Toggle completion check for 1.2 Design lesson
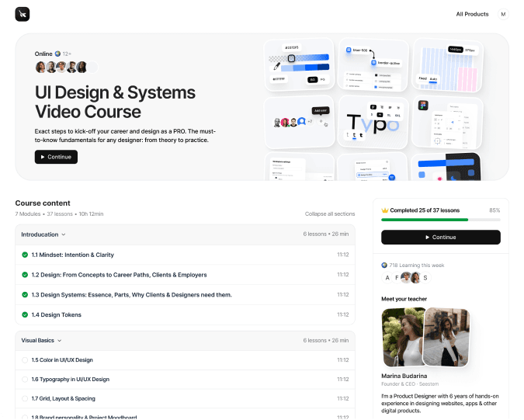Screen dimensions: 524x420 click(x=25, y=275)
